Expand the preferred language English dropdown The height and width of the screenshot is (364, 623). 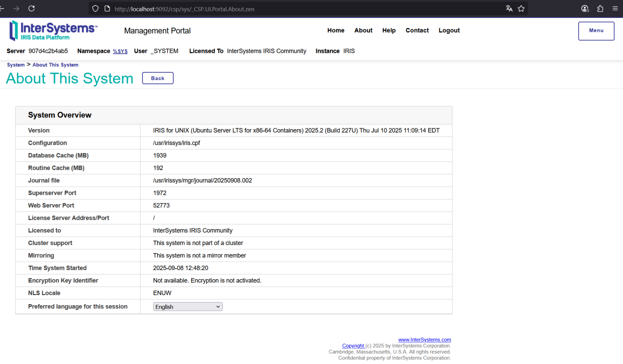pyautogui.click(x=188, y=307)
